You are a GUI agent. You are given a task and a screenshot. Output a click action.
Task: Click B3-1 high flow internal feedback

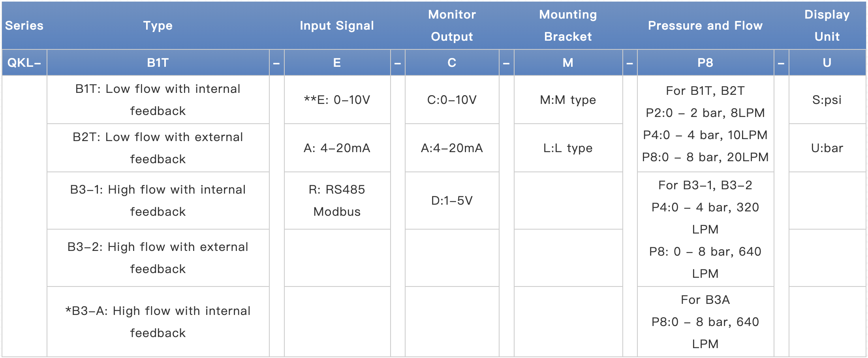(158, 200)
